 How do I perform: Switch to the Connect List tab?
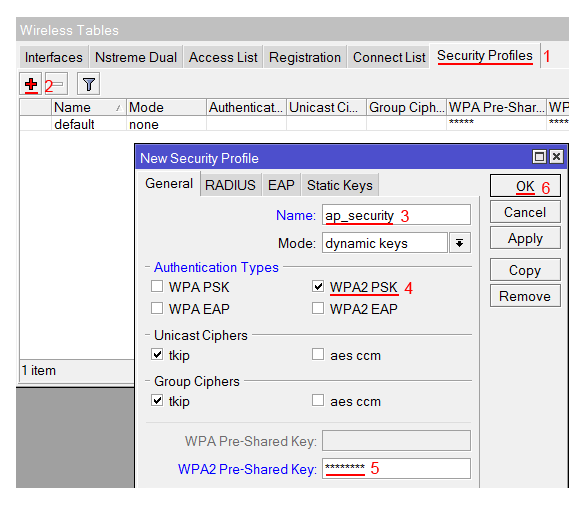tap(389, 57)
